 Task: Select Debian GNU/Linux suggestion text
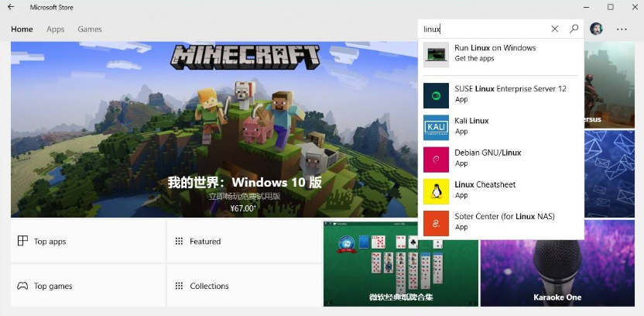point(488,153)
